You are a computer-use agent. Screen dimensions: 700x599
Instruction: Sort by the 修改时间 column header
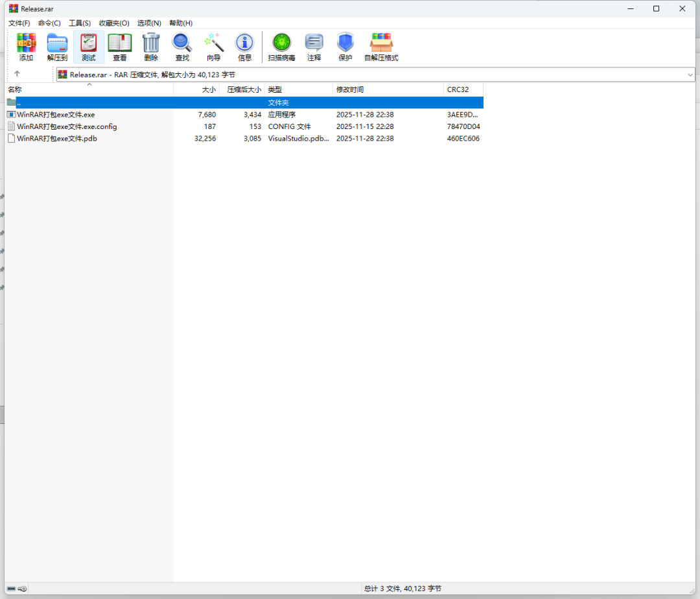(388, 89)
